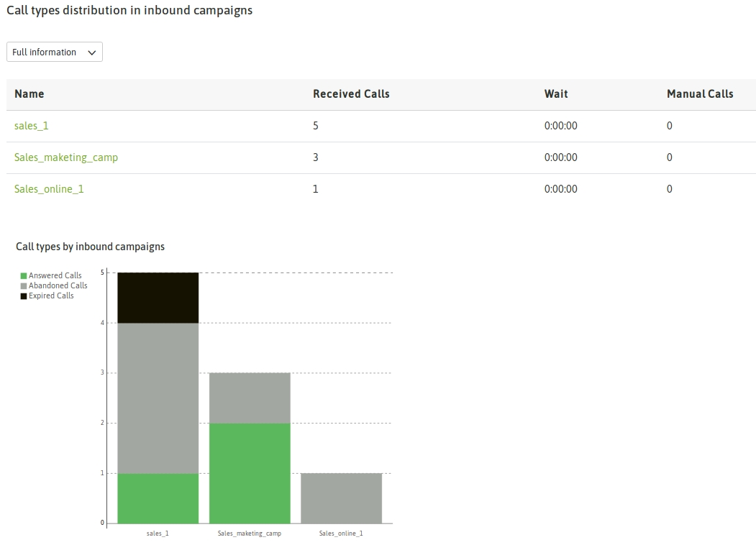Open the sales_1 campaign link
The image size is (756, 545).
[x=32, y=126]
